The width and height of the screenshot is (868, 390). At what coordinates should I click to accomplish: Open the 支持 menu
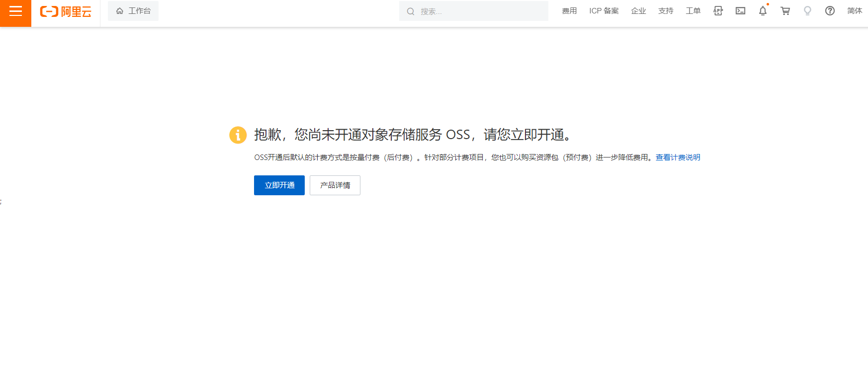coord(666,11)
